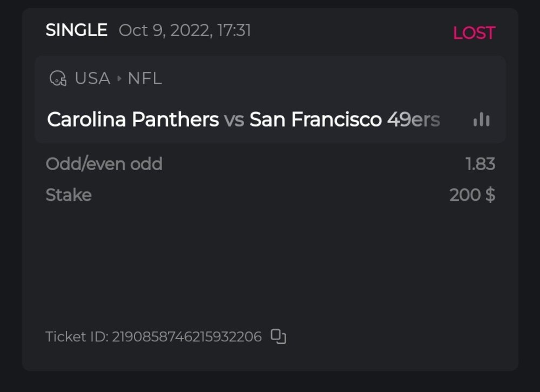
Task: Click the "Ticket ID:" label
Action: (77, 337)
